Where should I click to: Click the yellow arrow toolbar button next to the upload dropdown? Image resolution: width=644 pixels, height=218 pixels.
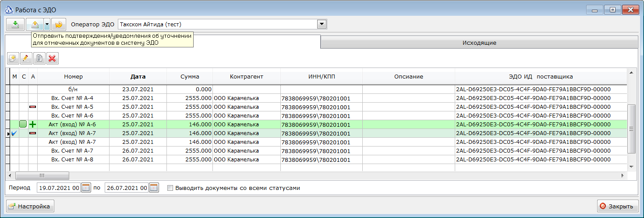click(59, 24)
